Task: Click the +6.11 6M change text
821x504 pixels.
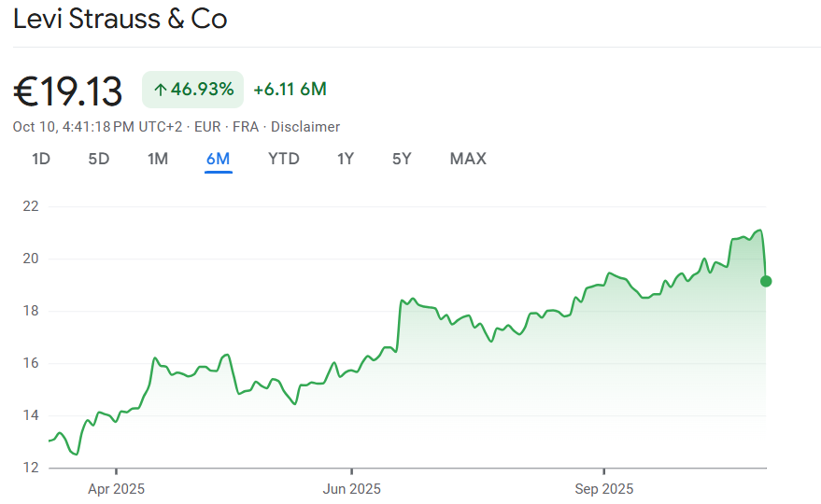Action: [x=290, y=90]
